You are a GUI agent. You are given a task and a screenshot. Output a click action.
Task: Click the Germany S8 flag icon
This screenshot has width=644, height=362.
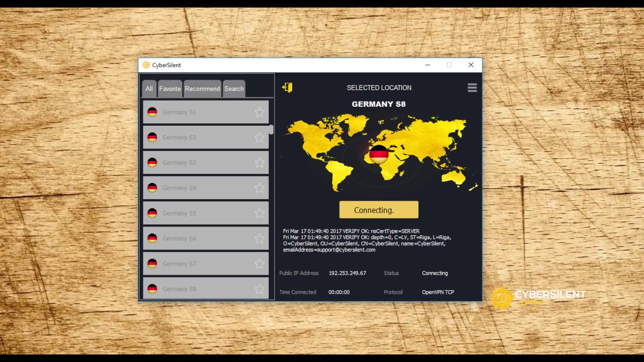point(152,289)
